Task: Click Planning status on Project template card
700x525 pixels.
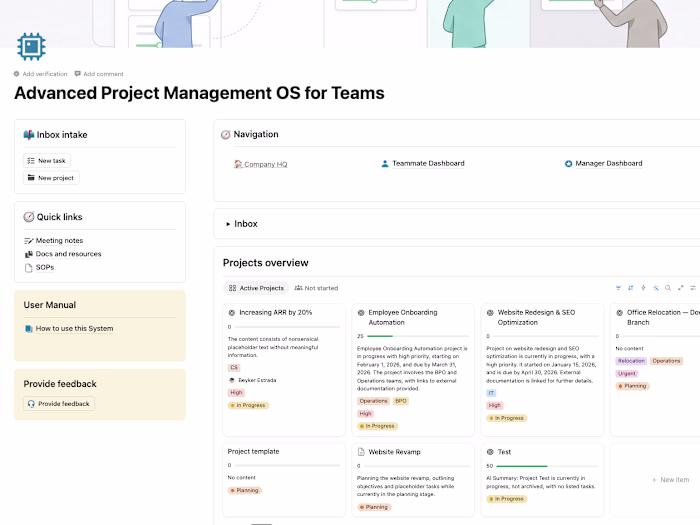Action: (245, 490)
